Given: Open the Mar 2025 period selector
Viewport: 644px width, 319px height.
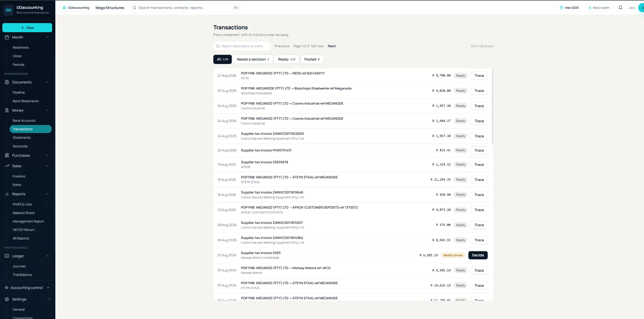Looking at the screenshot, I should (569, 8).
